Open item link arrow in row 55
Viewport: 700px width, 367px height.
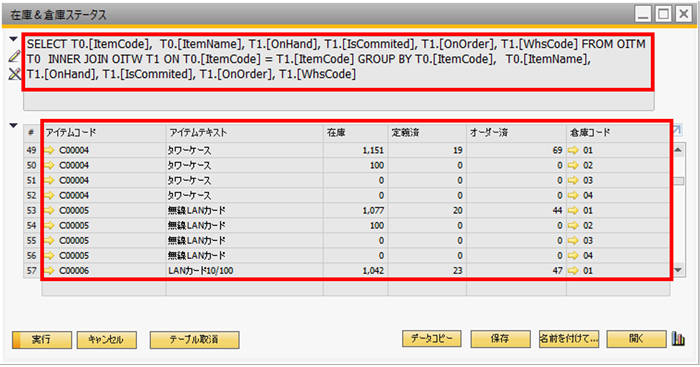click(x=50, y=241)
